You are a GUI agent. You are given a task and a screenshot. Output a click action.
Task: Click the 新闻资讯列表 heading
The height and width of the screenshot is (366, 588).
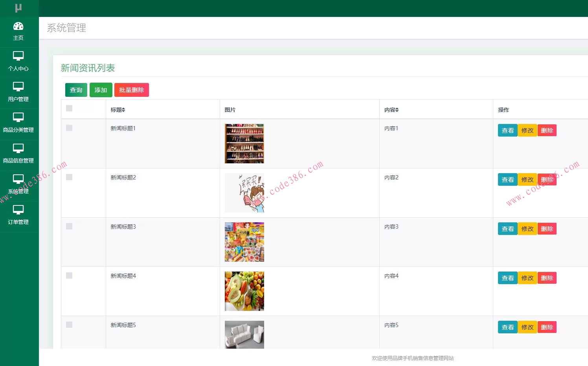click(x=88, y=68)
